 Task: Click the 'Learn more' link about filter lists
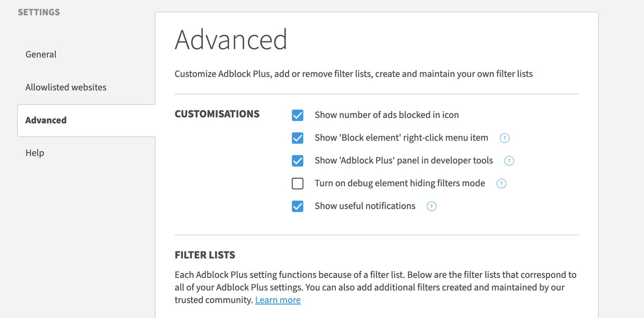(x=277, y=300)
